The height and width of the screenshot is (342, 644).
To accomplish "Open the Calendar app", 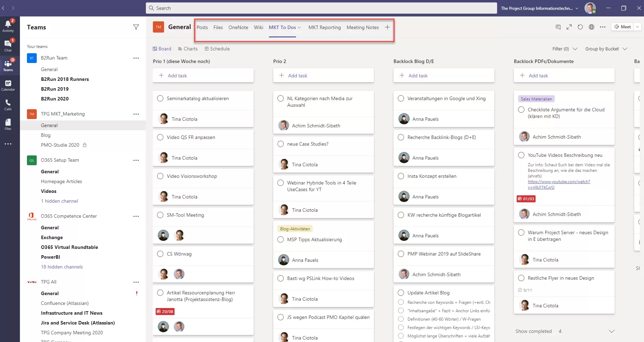I will pos(8,85).
